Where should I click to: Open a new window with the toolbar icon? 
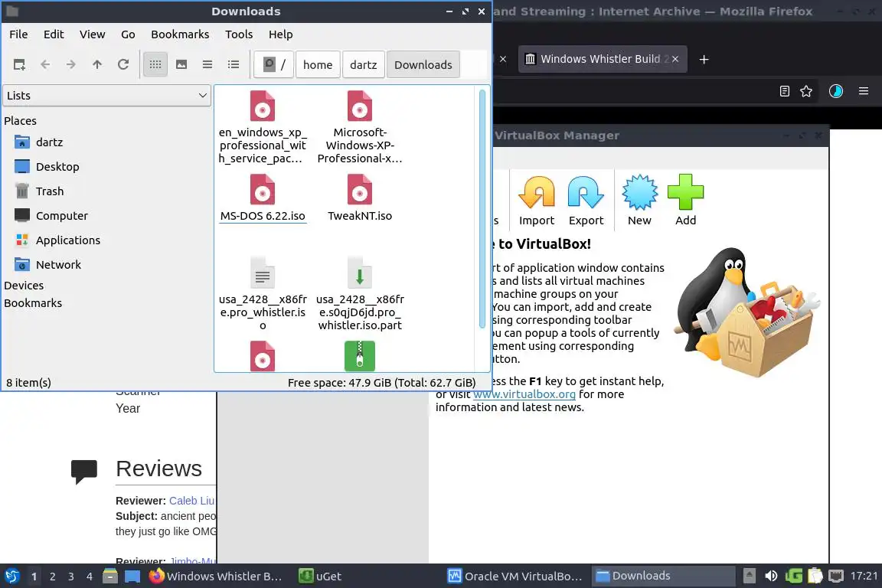point(19,65)
